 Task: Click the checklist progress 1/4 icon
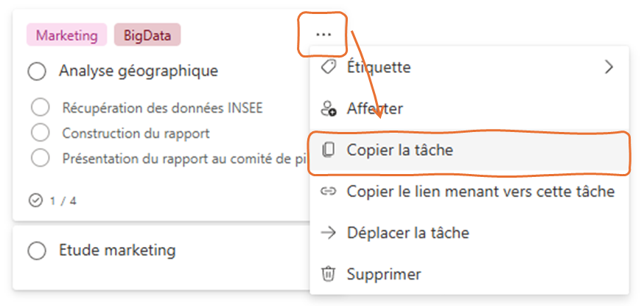pos(35,200)
